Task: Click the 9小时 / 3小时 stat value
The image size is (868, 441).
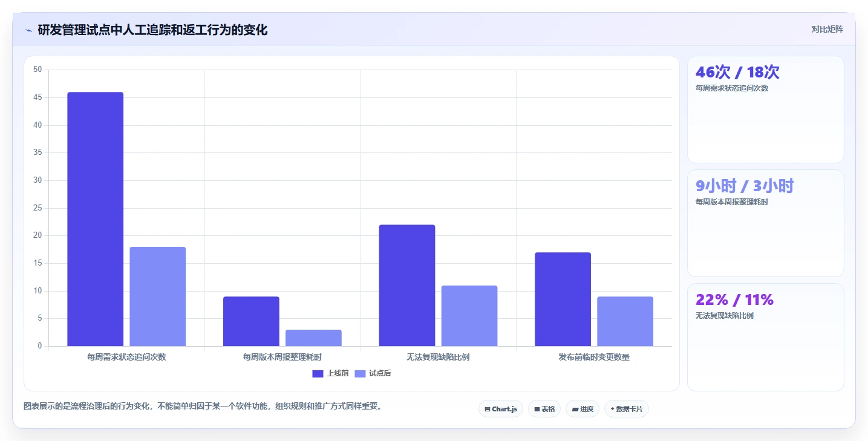Action: 745,186
